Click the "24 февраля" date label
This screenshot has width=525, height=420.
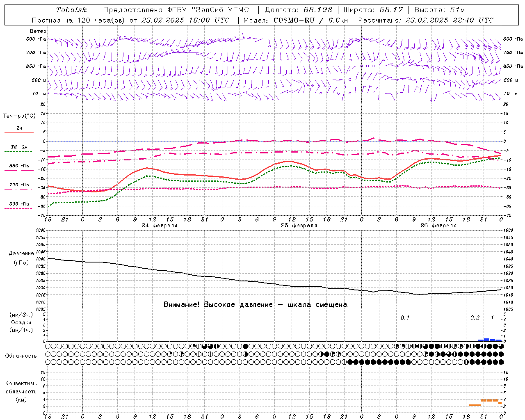[x=160, y=226]
